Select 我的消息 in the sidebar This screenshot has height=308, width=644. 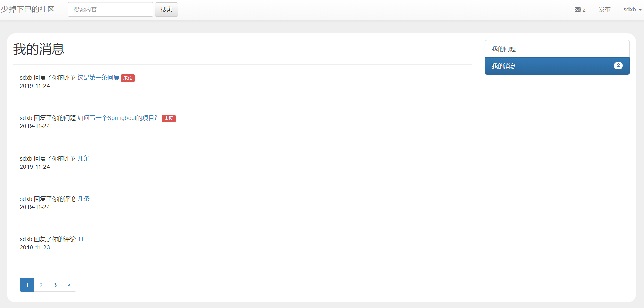pyautogui.click(x=557, y=66)
